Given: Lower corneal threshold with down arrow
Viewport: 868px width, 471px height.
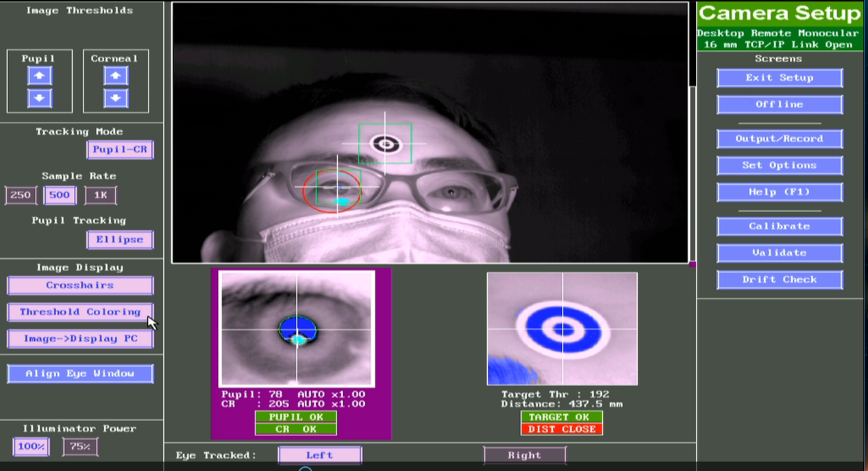Looking at the screenshot, I should (116, 99).
